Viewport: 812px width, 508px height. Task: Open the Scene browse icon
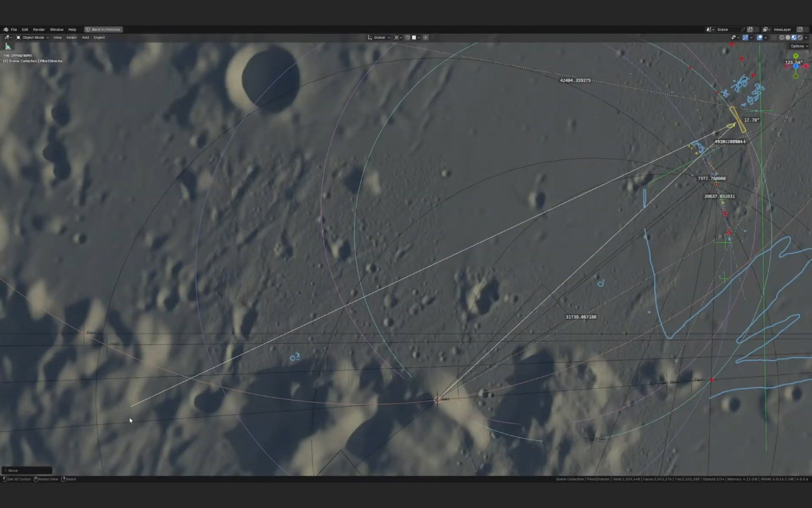click(709, 30)
